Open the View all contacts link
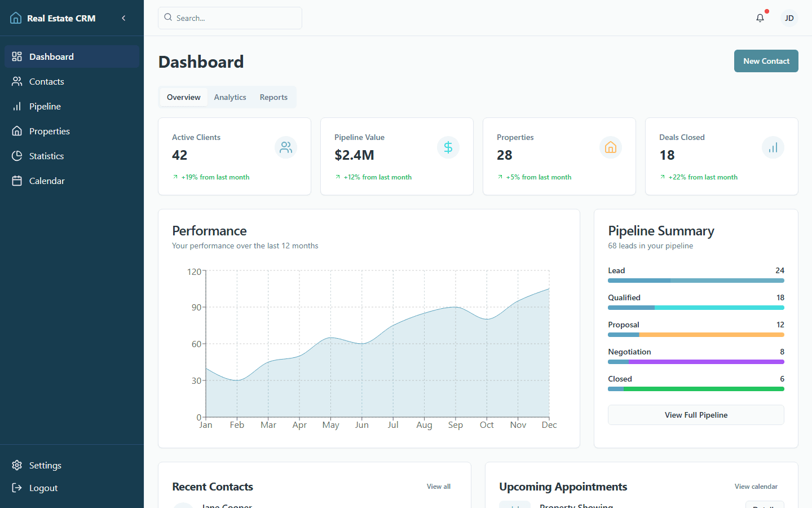 tap(438, 486)
